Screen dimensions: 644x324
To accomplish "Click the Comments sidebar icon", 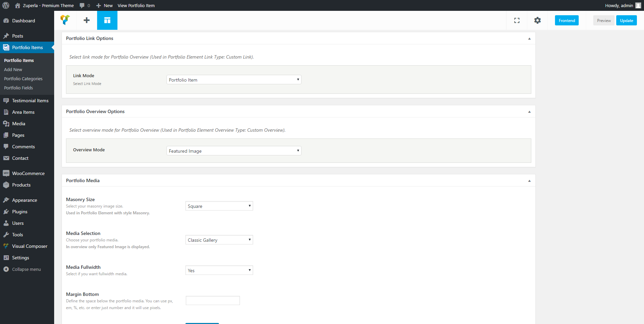I will [x=6, y=147].
